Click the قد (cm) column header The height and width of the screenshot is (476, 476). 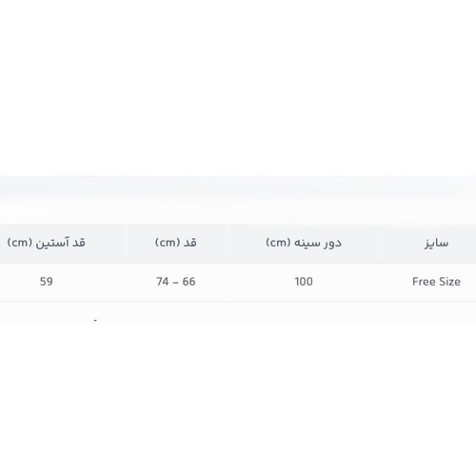coord(176,243)
